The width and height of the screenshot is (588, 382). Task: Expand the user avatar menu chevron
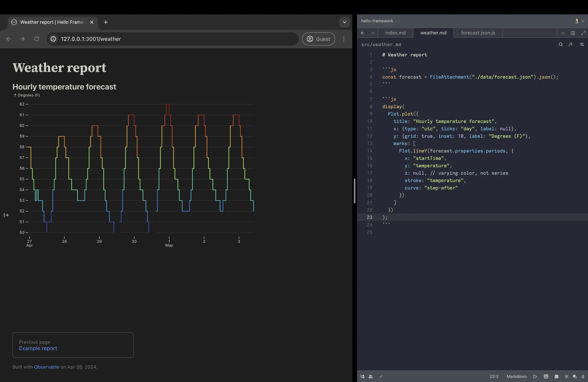tap(583, 21)
